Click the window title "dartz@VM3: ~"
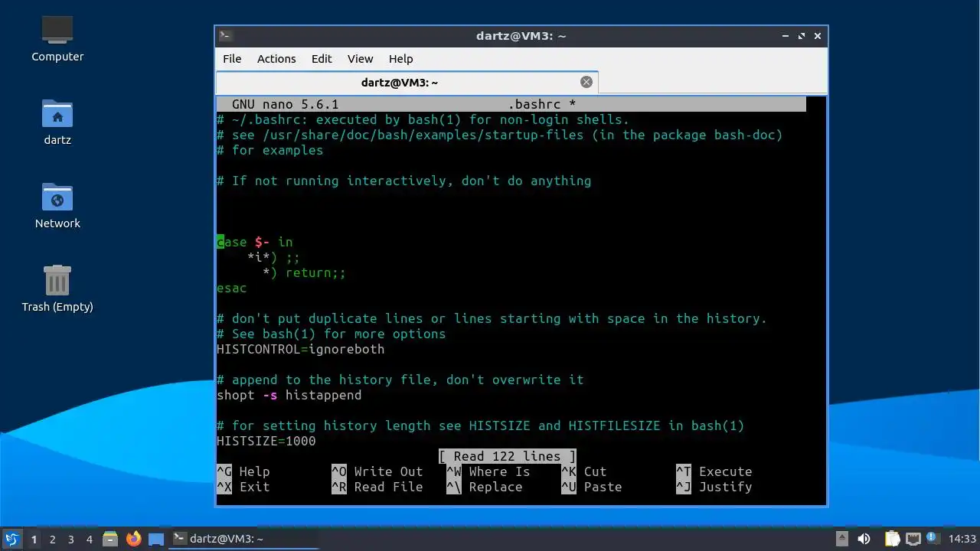 pyautogui.click(x=521, y=35)
